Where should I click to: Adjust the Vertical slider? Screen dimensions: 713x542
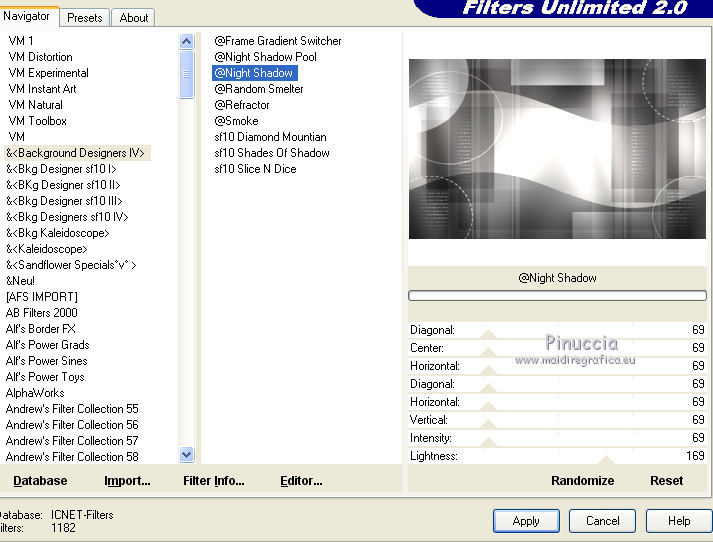coord(557,420)
